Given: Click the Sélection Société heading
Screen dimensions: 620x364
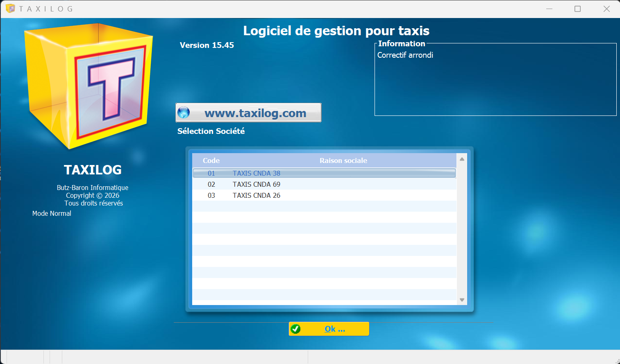Looking at the screenshot, I should click(x=211, y=131).
